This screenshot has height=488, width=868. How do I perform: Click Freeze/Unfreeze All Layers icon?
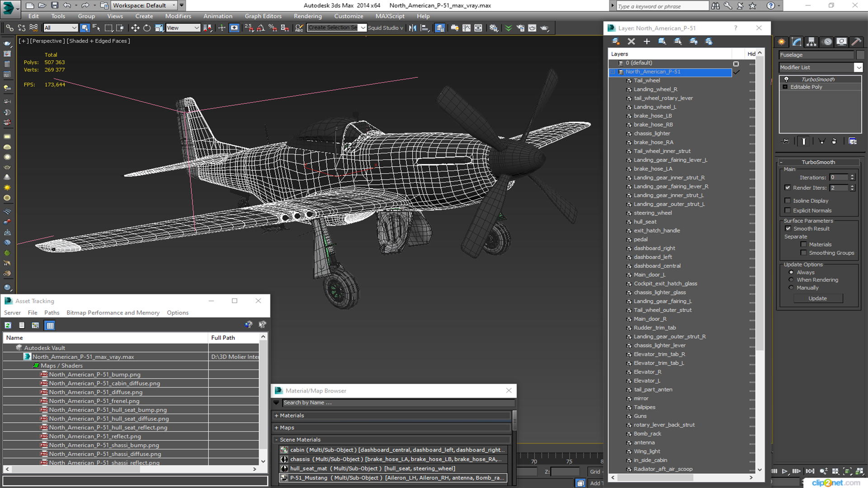[x=709, y=42]
